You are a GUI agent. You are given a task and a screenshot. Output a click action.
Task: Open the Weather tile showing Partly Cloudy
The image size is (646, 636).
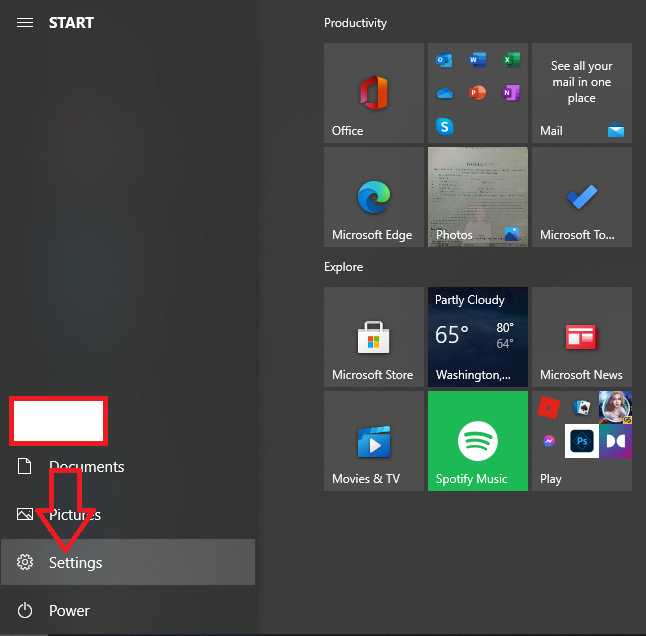coord(477,337)
